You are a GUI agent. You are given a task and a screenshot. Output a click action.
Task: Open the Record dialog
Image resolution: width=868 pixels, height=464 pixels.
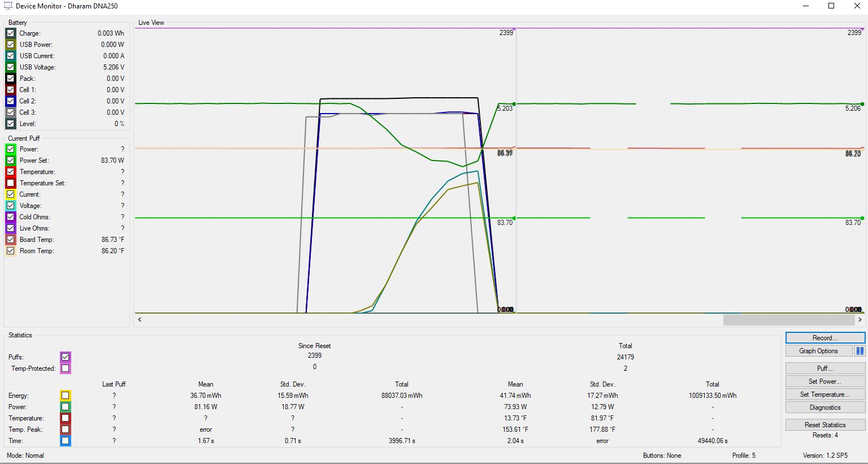point(825,338)
